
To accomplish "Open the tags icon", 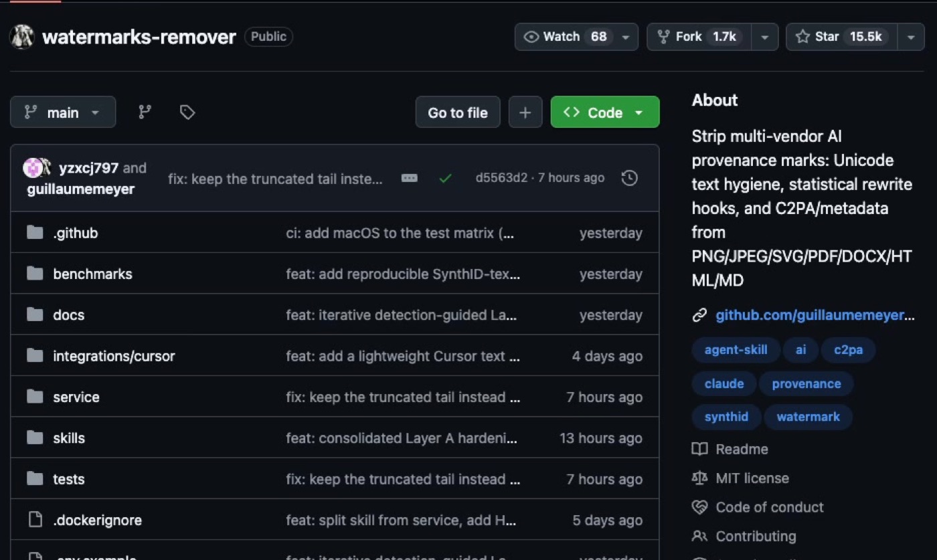I will [187, 112].
